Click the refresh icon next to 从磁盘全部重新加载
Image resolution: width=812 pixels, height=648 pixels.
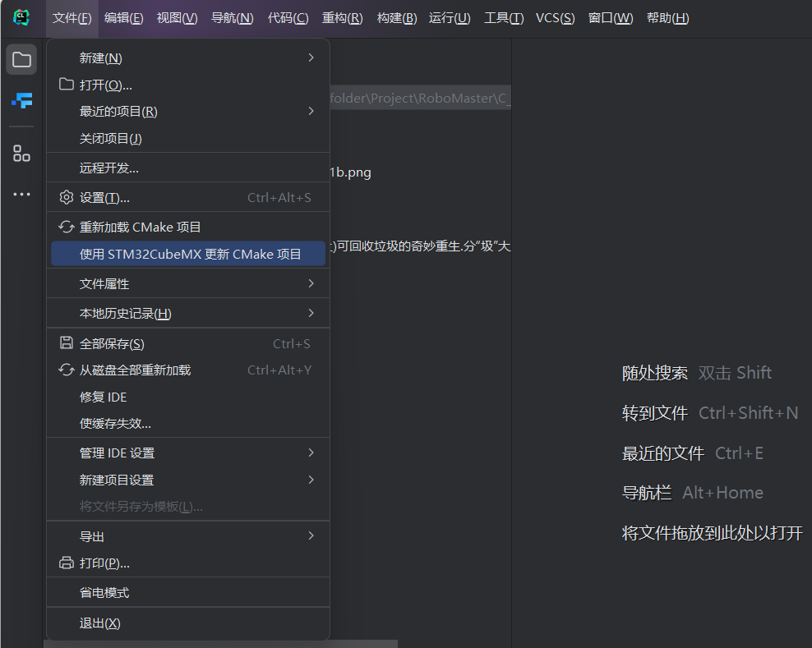point(67,370)
